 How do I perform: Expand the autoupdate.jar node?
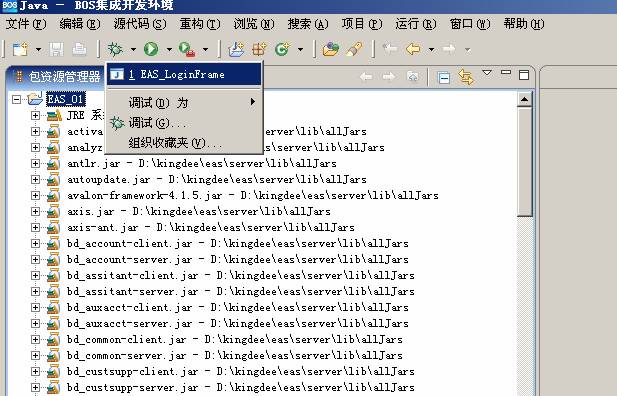(x=35, y=179)
